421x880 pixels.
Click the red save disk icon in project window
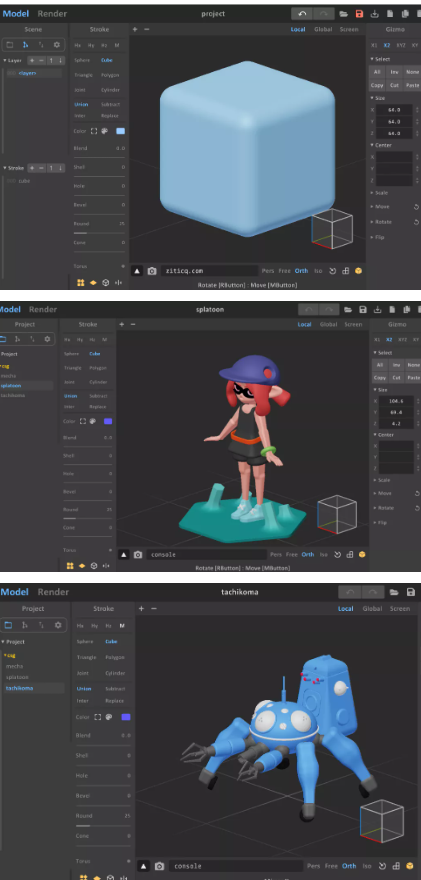click(359, 13)
